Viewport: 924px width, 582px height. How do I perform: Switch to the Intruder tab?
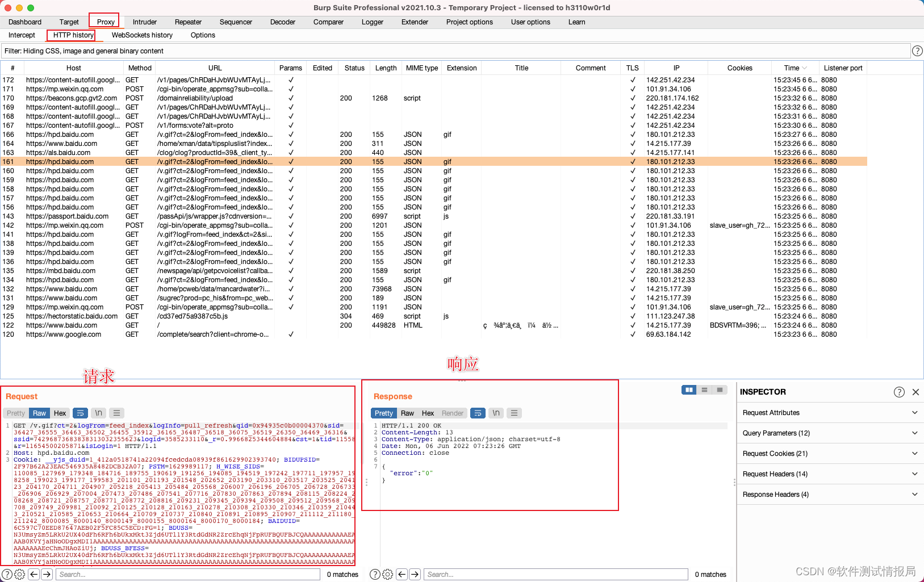pyautogui.click(x=145, y=22)
